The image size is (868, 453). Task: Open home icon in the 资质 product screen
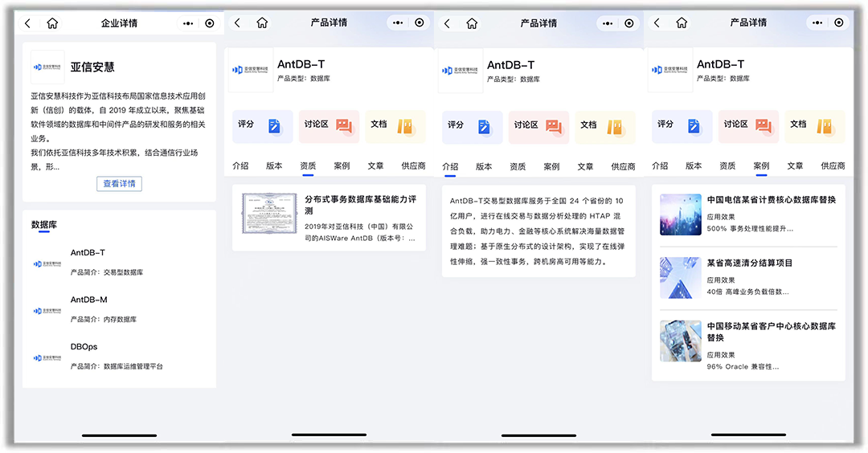click(262, 22)
